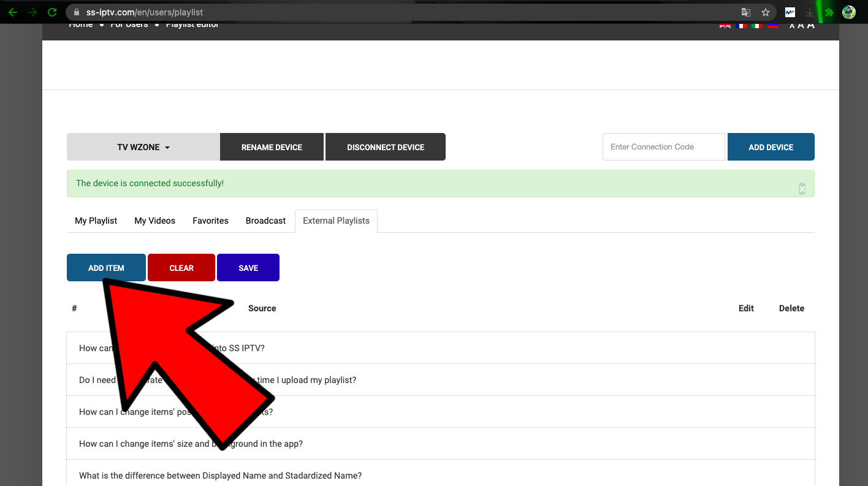Focus the Enter Connection Code field

coord(663,147)
